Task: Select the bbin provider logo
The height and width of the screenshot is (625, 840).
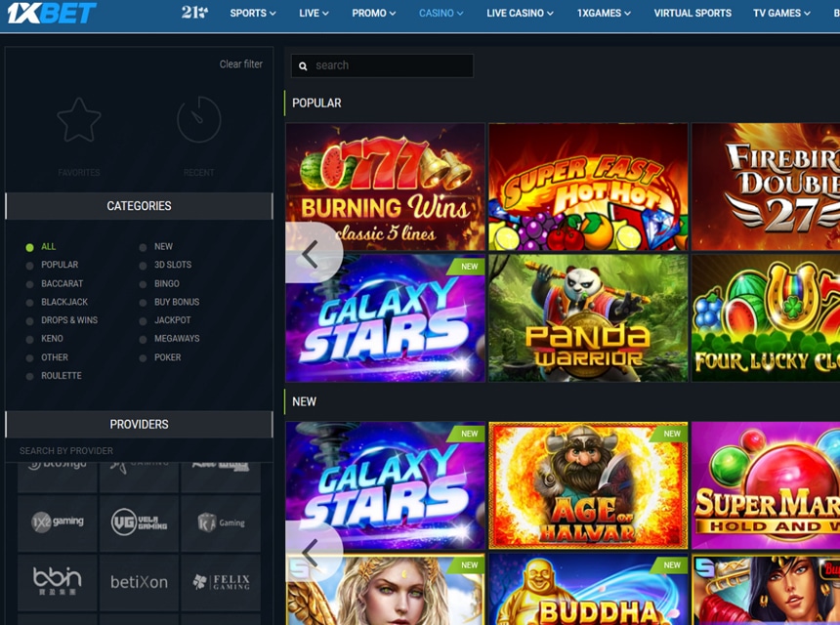Action: (x=58, y=581)
